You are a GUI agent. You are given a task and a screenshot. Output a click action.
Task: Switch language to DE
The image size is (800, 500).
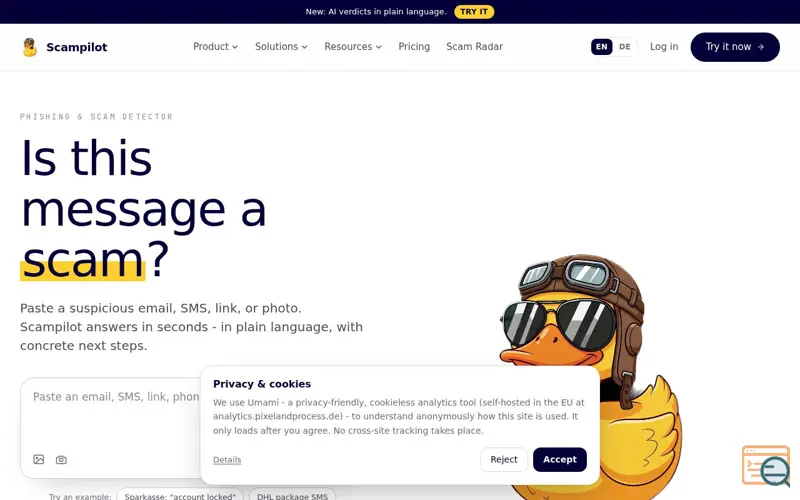click(x=624, y=47)
